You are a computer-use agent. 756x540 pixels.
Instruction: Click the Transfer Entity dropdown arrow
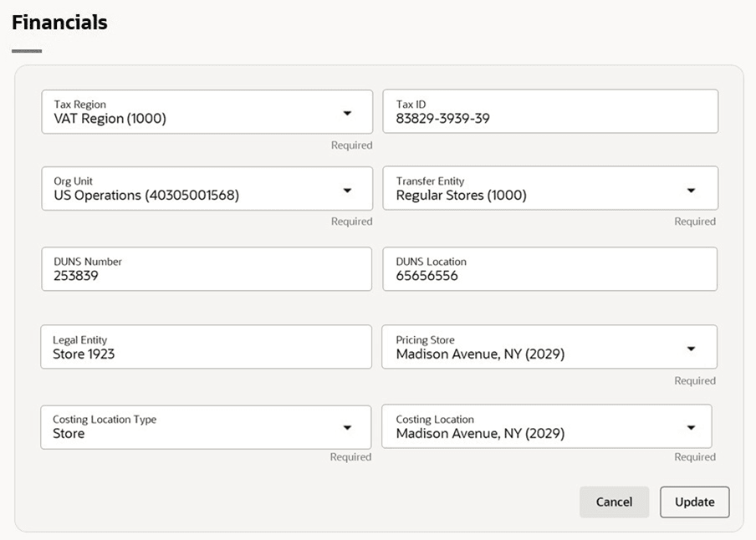tap(691, 190)
